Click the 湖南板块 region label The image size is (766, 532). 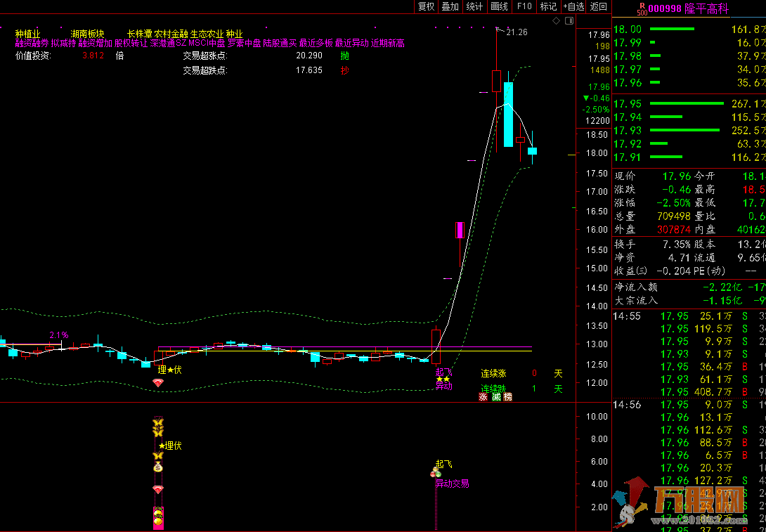pos(87,34)
